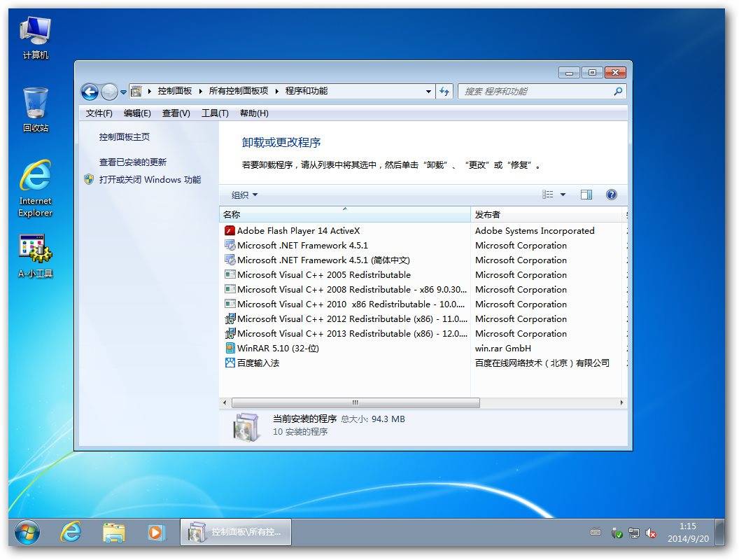The height and width of the screenshot is (560, 739).
Task: Open the Windows Start button
Action: (x=27, y=533)
